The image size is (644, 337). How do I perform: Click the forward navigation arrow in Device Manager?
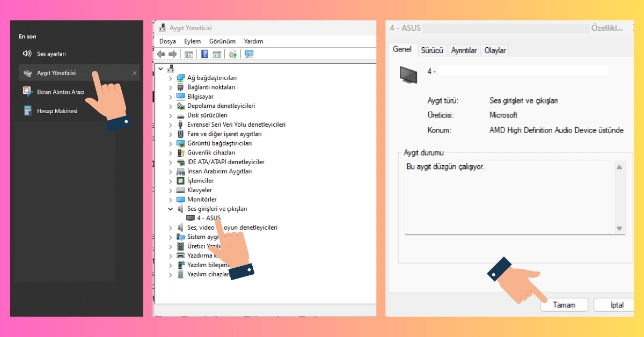(172, 54)
